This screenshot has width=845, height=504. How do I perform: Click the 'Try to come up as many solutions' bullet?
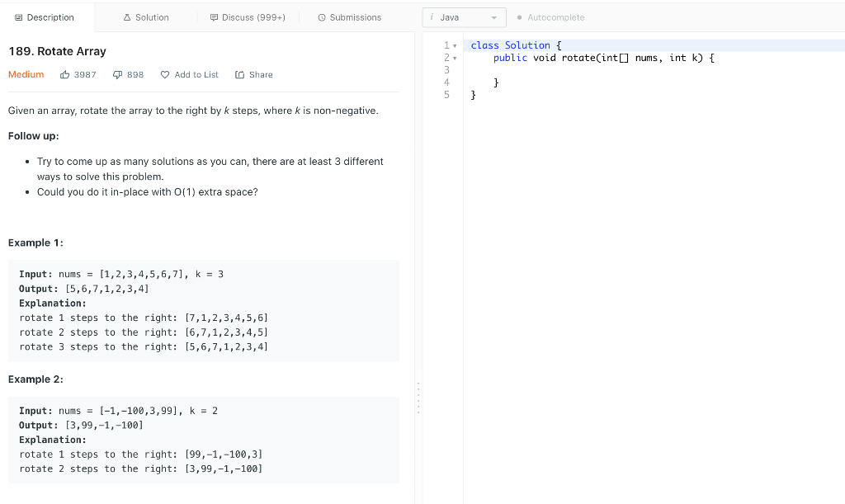(x=210, y=169)
